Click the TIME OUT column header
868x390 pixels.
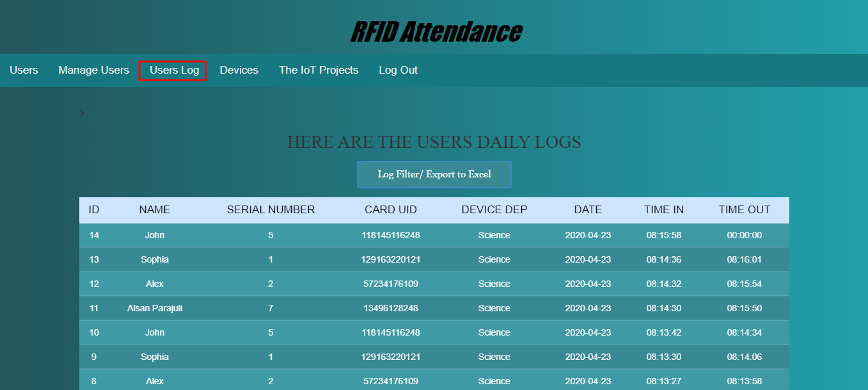744,210
